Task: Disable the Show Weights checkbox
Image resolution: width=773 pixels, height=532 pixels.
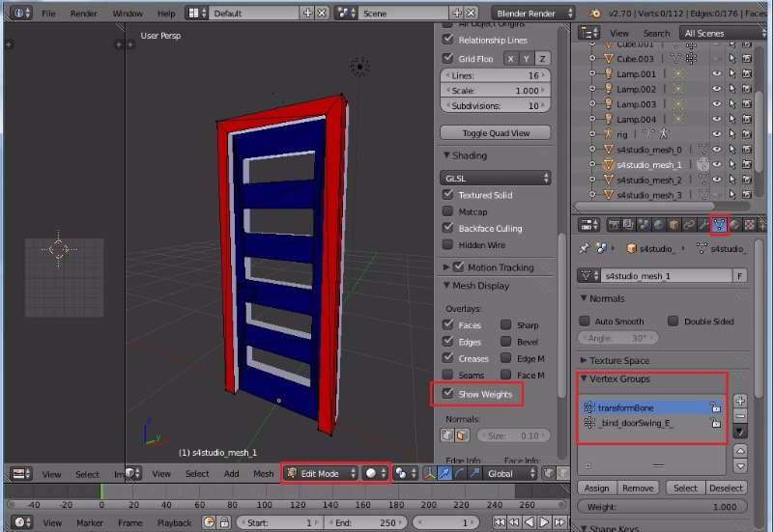Action: click(447, 394)
